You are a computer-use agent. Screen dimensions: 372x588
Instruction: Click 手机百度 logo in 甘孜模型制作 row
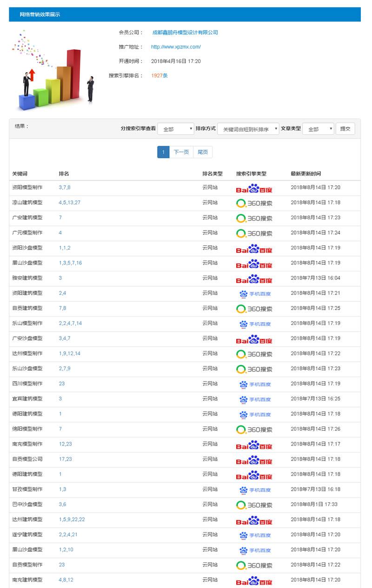coord(255,490)
